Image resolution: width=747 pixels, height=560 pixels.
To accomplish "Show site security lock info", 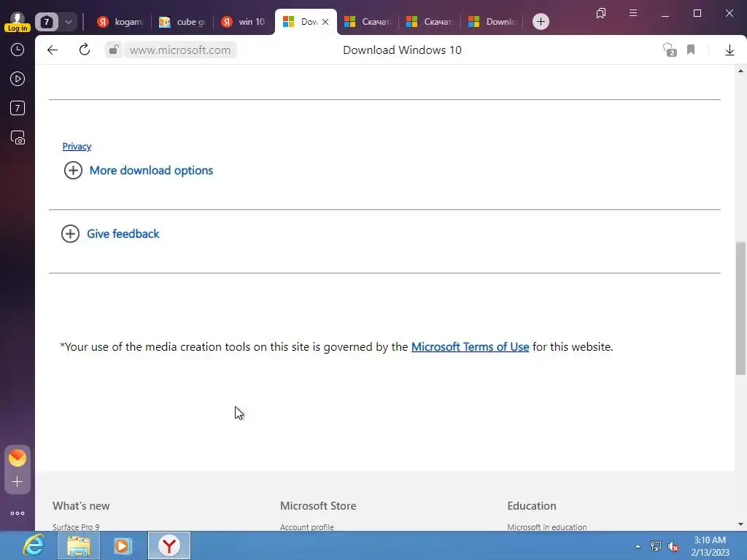I will point(113,50).
